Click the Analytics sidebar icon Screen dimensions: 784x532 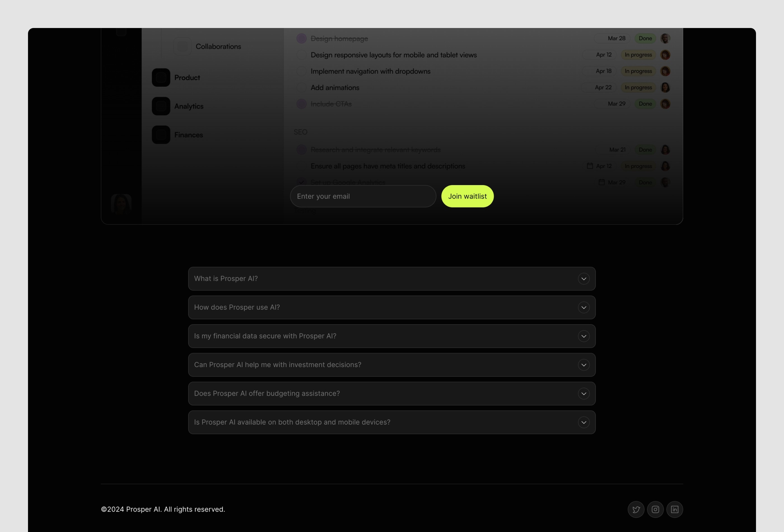click(x=161, y=106)
